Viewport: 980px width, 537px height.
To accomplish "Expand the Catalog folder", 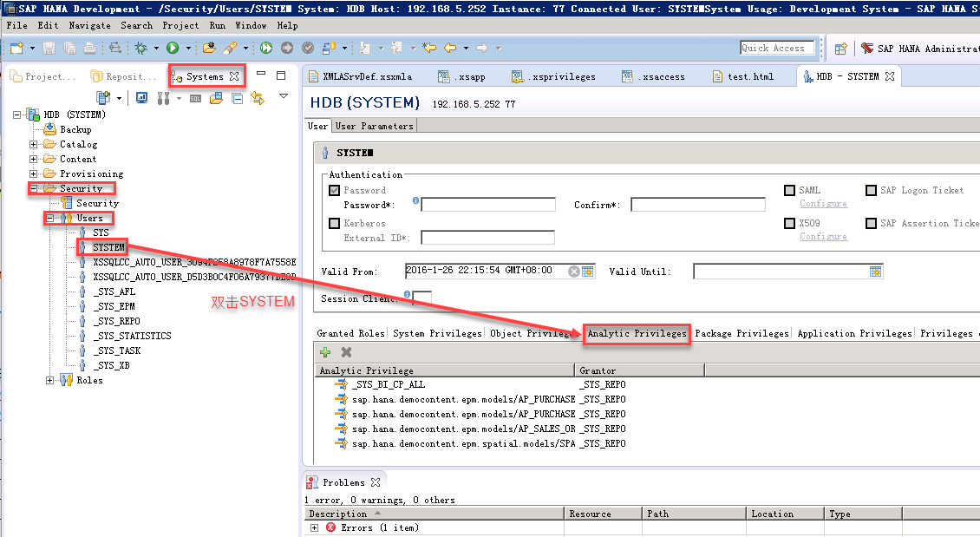I will pyautogui.click(x=33, y=144).
